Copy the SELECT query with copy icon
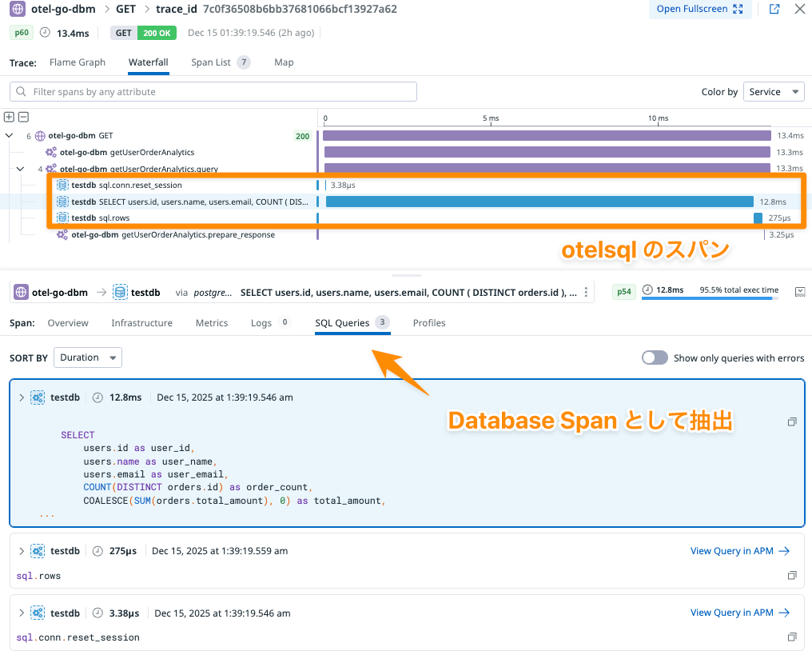This screenshot has width=812, height=659. click(792, 422)
